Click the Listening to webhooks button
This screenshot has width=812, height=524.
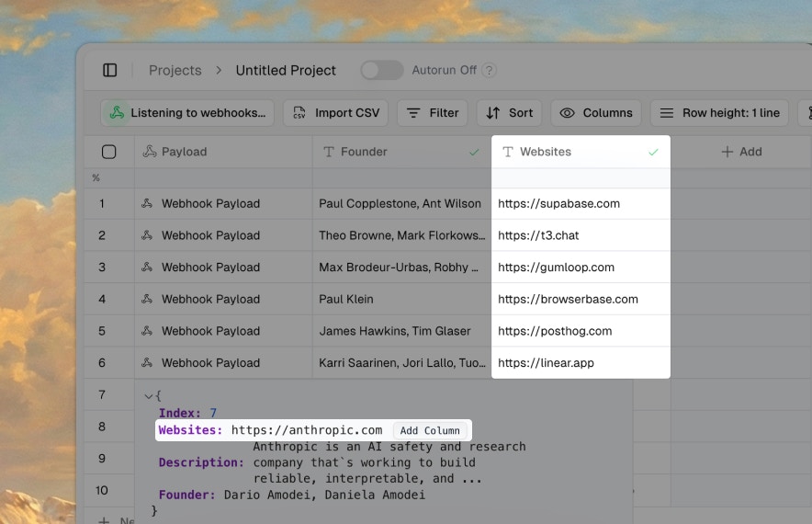tap(187, 113)
